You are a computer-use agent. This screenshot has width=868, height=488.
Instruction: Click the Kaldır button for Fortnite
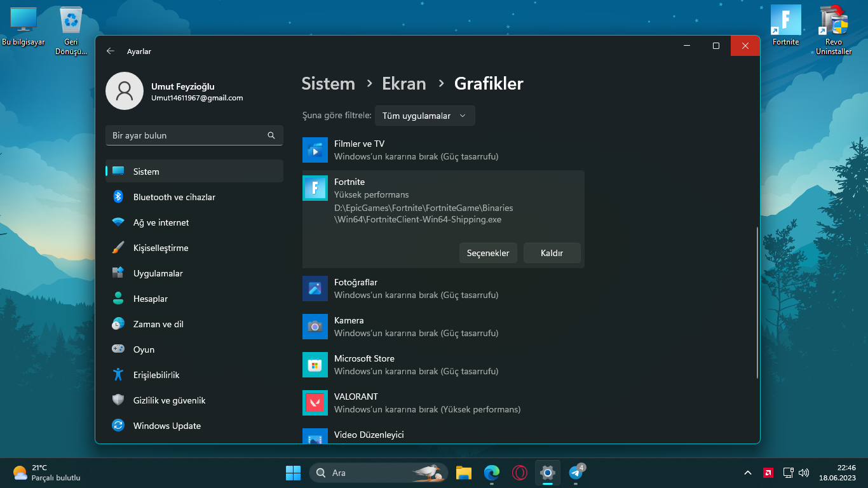pos(552,253)
